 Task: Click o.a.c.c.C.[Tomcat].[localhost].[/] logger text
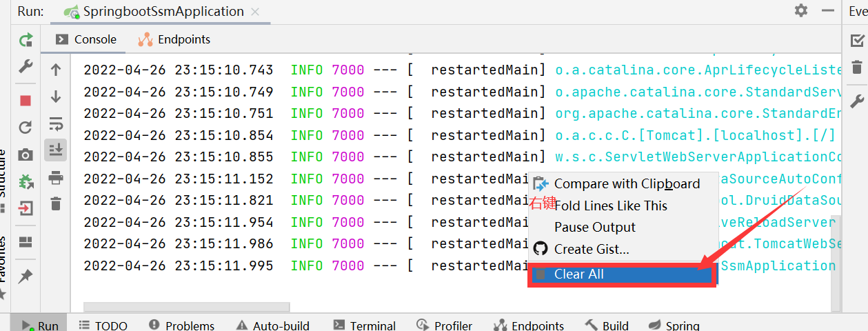pos(696,135)
